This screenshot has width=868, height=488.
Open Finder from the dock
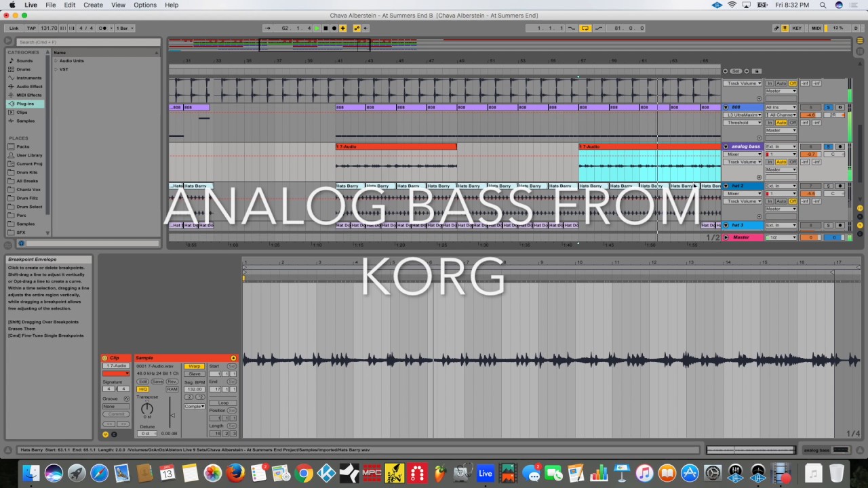[31, 472]
